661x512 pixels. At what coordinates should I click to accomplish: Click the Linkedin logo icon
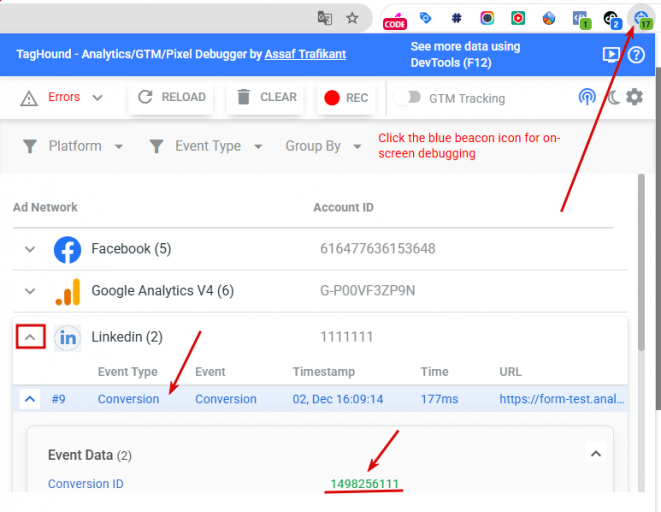67,338
